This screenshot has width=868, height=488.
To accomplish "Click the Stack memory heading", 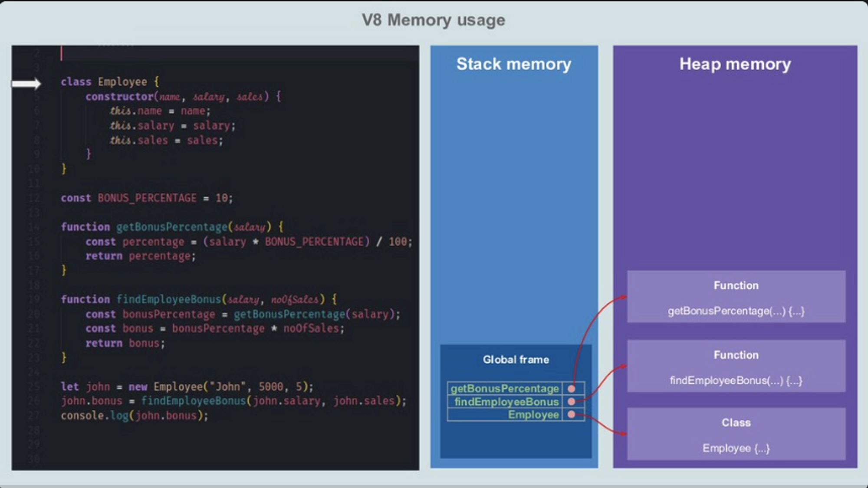I will (x=513, y=64).
